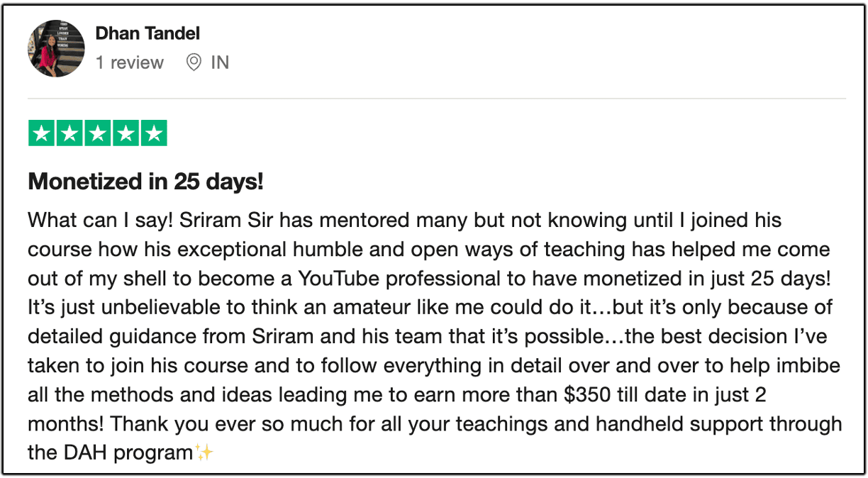Click the fourth green rating star
The width and height of the screenshot is (868, 478).
click(126, 133)
